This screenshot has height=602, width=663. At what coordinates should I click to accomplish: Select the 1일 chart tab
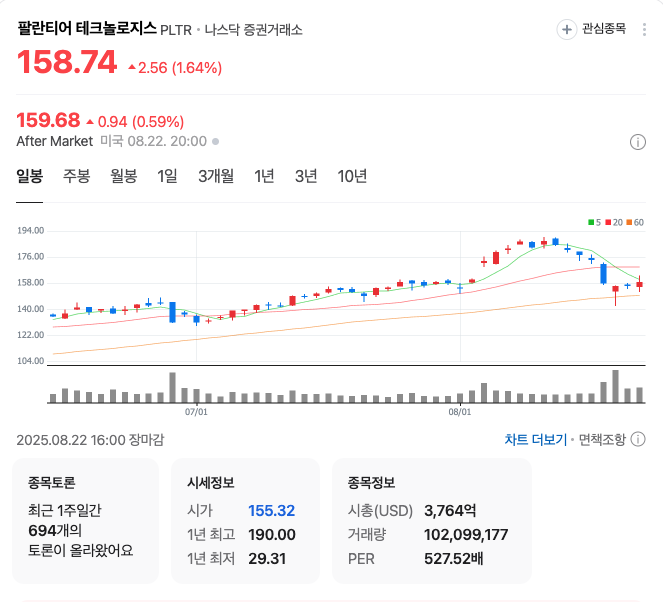tap(167, 176)
